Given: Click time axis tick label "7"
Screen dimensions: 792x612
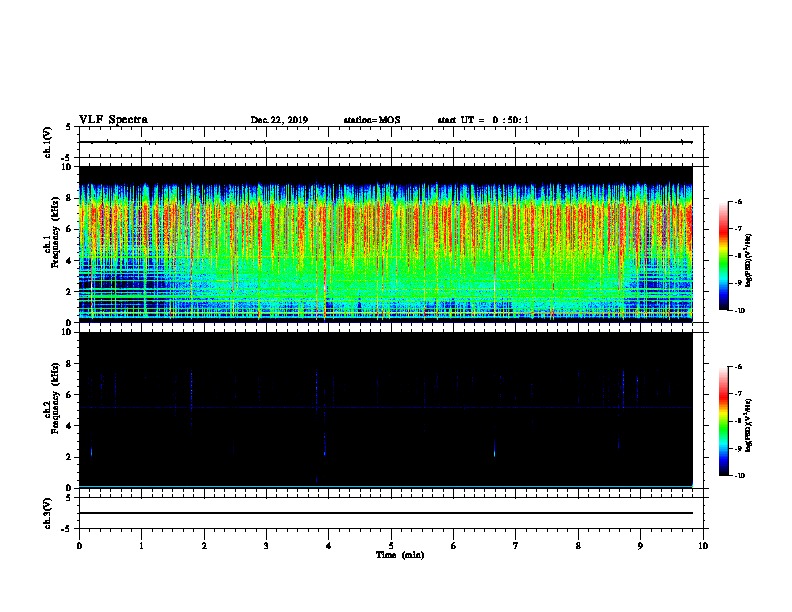Looking at the screenshot, I should pos(516,546).
